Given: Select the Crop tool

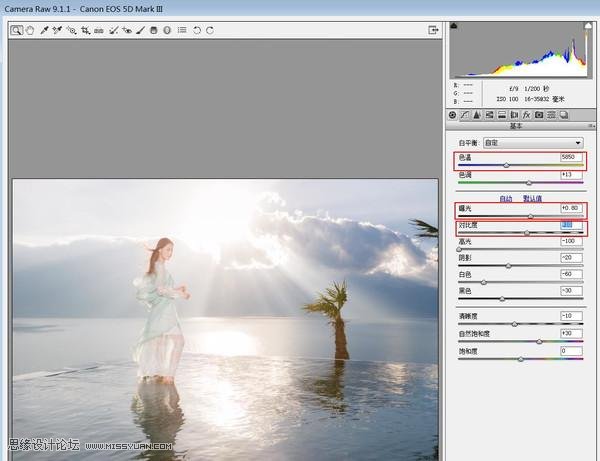Looking at the screenshot, I should coord(85,30).
